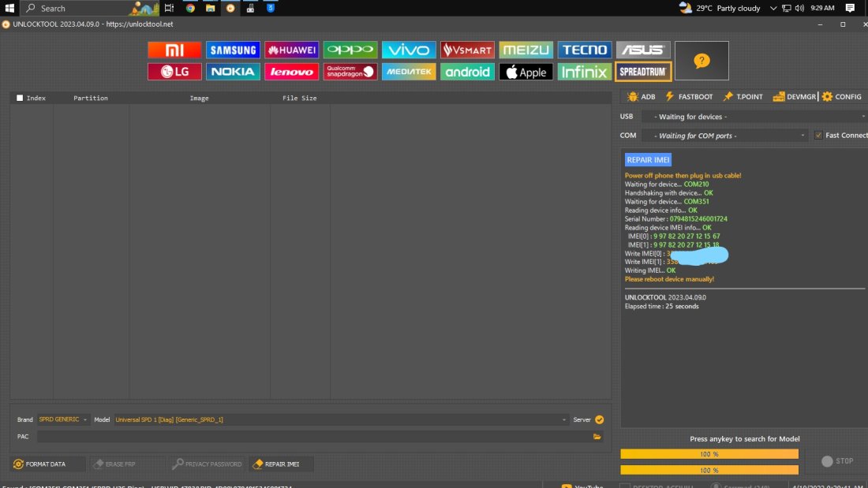
Task: Expand the COM ports dropdown
Action: tap(724, 136)
